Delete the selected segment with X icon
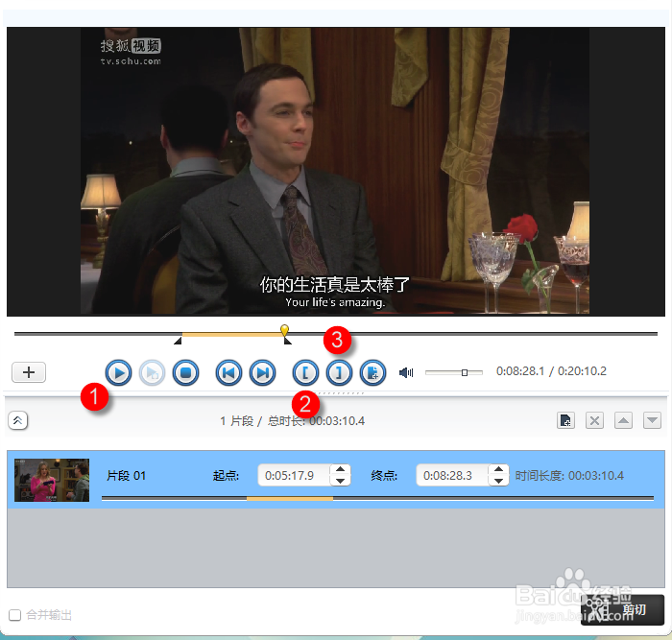The image size is (672, 640). coord(594,420)
